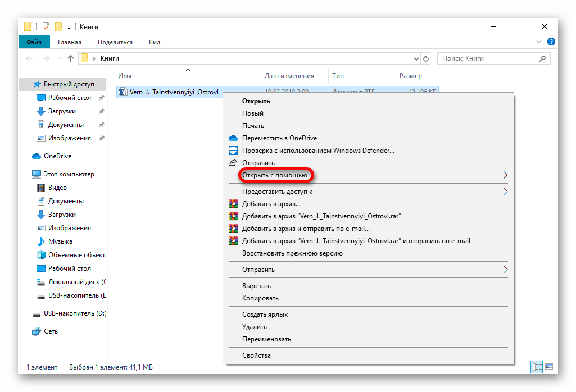
Task: Open the address bar history dropdown
Action: pyautogui.click(x=416, y=58)
